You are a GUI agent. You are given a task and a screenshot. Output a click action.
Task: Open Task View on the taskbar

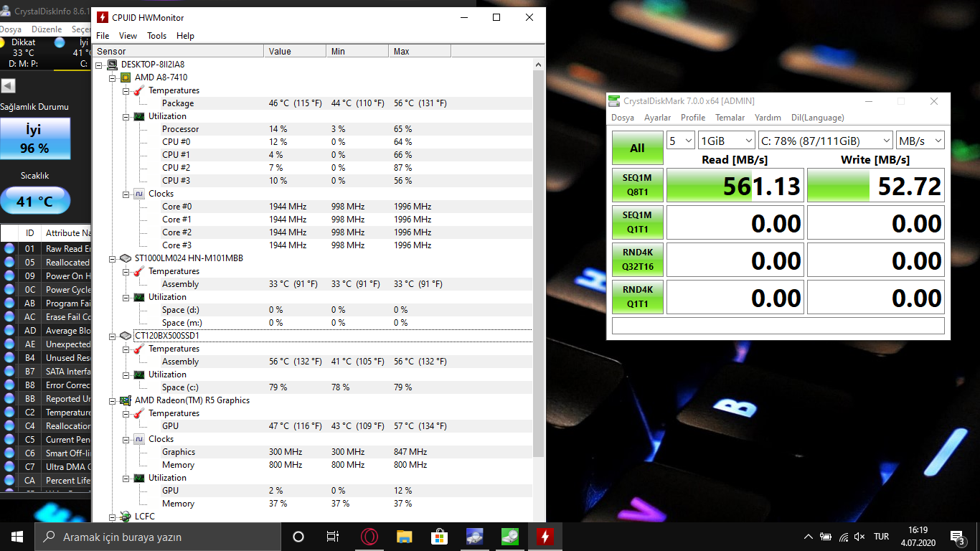click(x=333, y=537)
